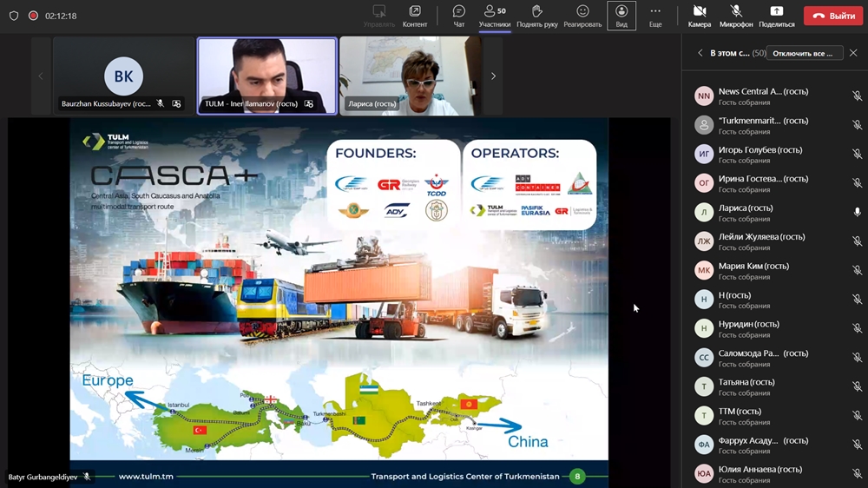Screen dimensions: 868x488
Task: Select participant Саломзода Ра...
Action: coord(775,358)
